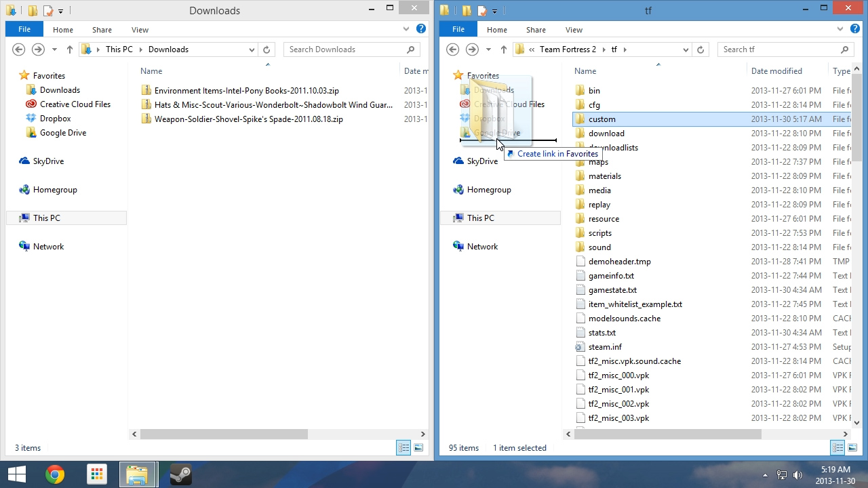Go up one level in tf window

[x=503, y=49]
